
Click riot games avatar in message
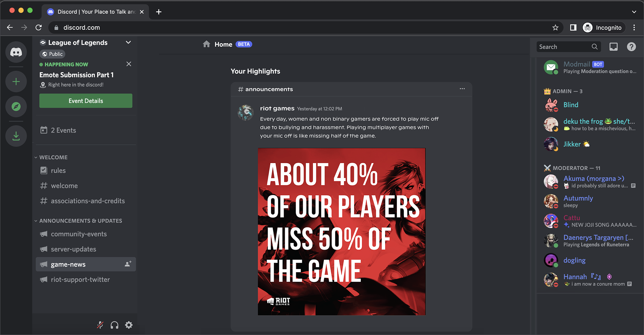pos(246,113)
